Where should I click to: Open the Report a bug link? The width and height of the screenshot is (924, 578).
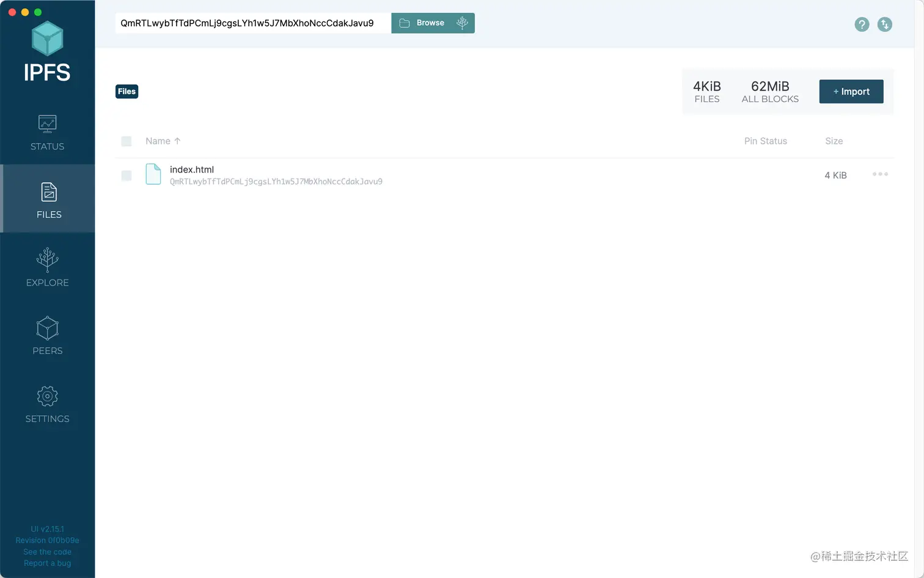coord(47,563)
